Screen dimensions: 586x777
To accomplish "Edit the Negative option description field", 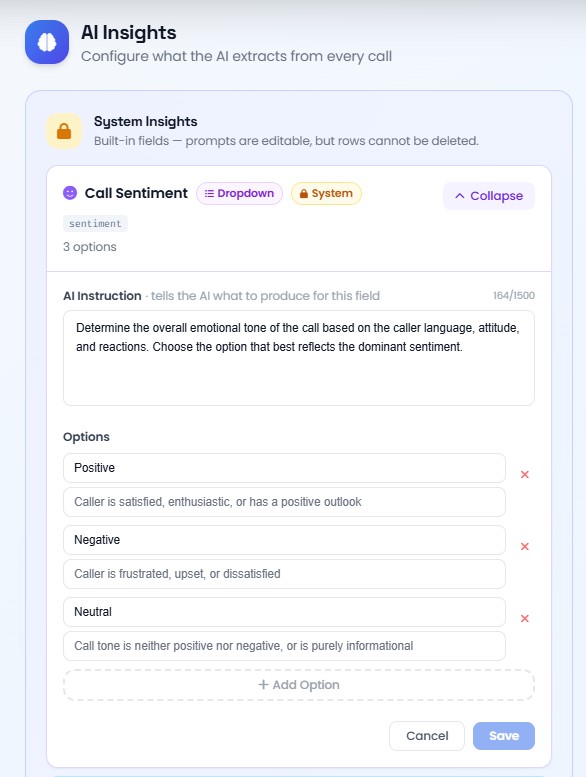I will tap(284, 574).
